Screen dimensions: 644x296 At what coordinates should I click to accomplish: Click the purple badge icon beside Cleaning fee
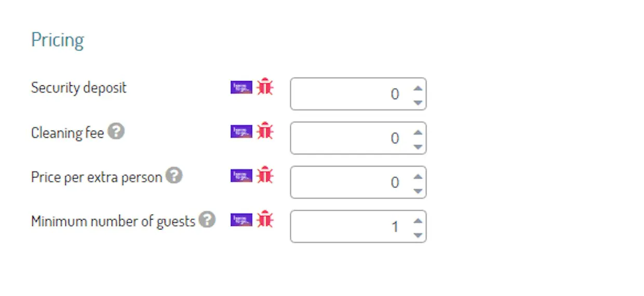(242, 132)
